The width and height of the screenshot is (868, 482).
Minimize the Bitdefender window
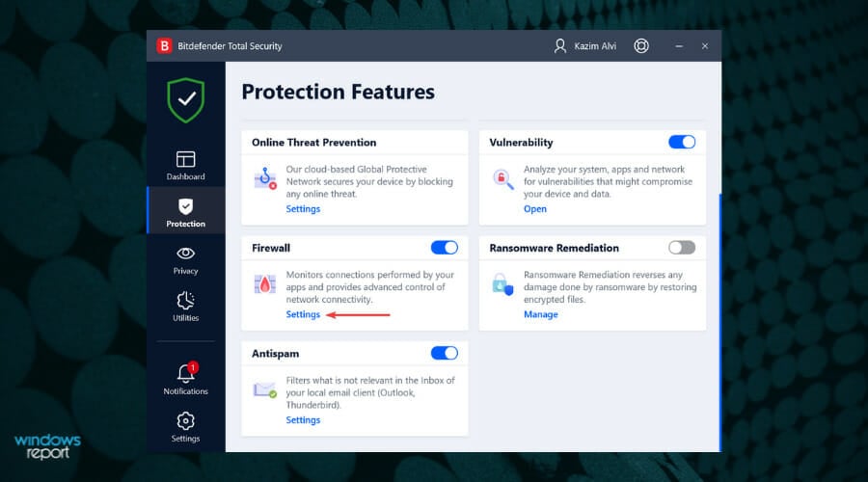[x=679, y=46]
